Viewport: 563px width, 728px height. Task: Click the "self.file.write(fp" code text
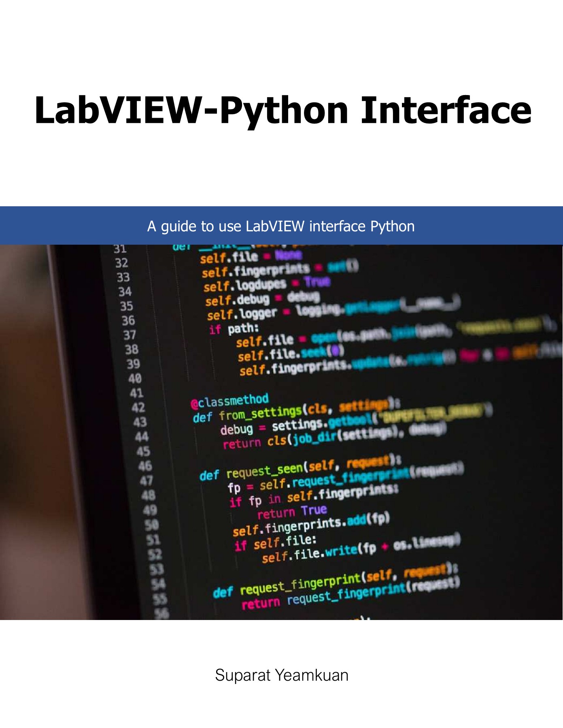[319, 553]
